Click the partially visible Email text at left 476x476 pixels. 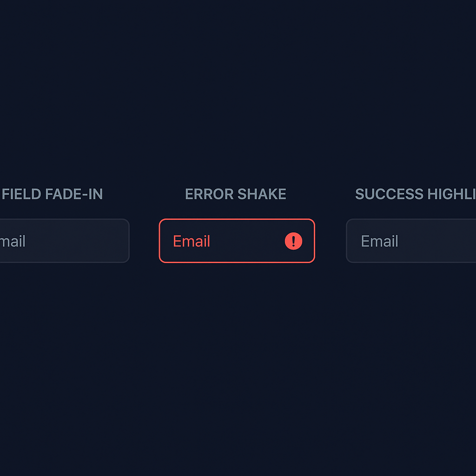(x=13, y=241)
